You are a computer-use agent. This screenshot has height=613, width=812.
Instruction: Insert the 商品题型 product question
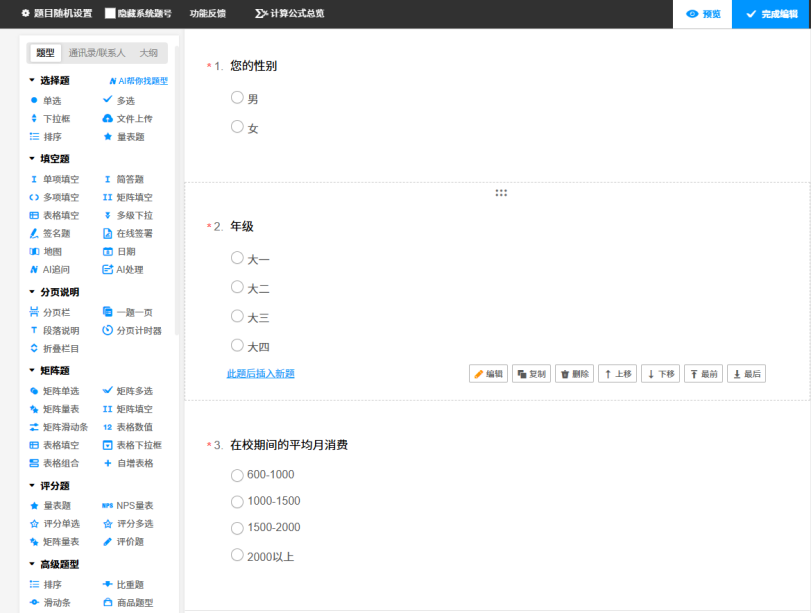tap(127, 603)
